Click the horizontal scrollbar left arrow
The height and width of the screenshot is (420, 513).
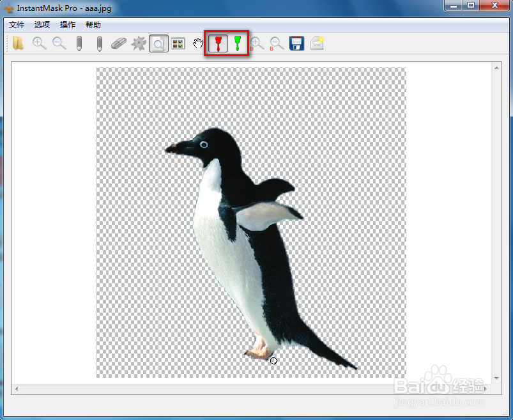(17, 389)
